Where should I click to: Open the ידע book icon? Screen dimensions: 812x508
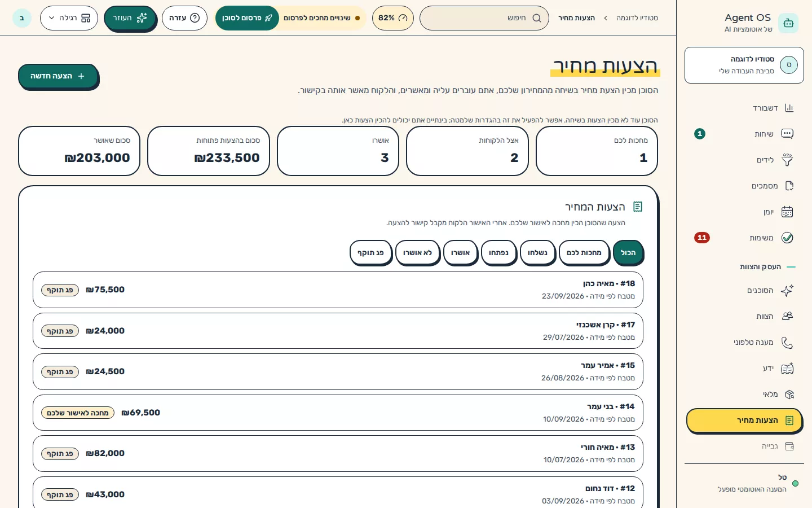(787, 368)
